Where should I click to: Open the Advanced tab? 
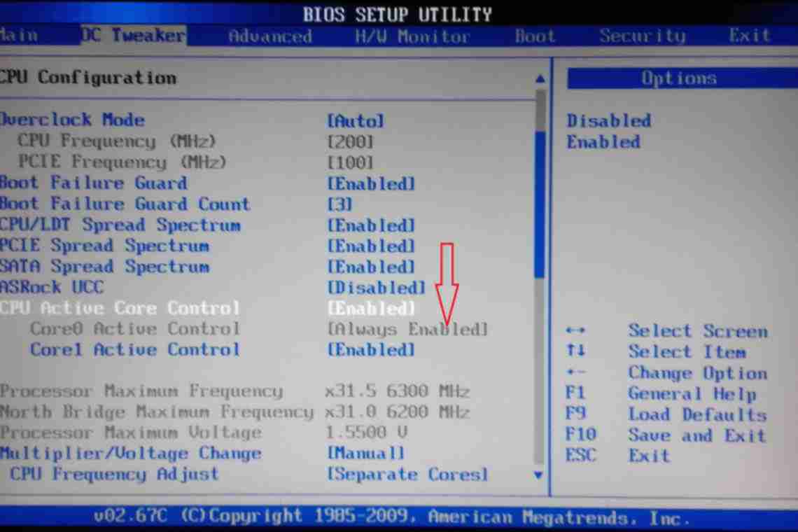(x=269, y=36)
